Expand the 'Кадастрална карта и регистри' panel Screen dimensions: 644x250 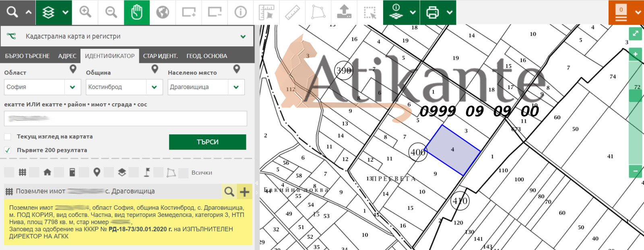243,37
